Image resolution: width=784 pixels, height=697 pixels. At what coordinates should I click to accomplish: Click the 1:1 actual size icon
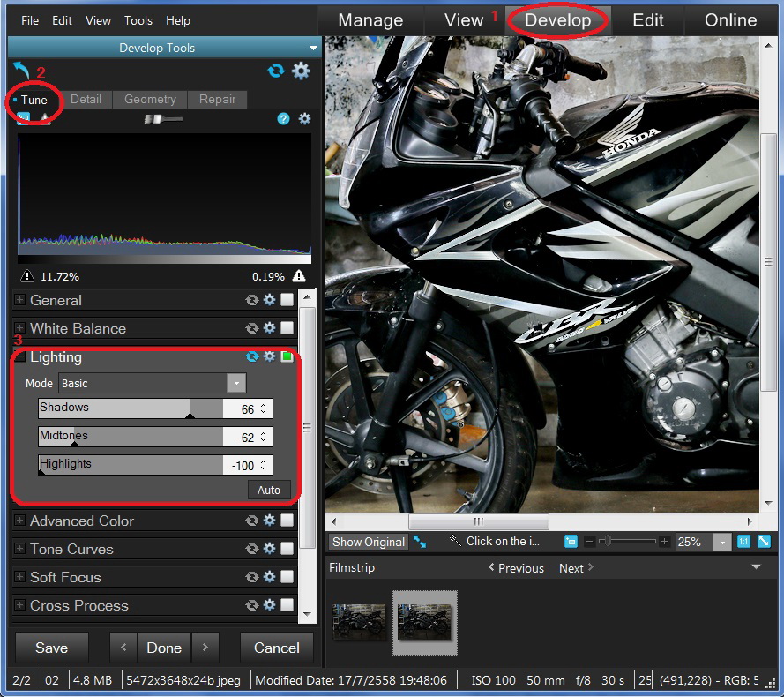click(x=743, y=542)
